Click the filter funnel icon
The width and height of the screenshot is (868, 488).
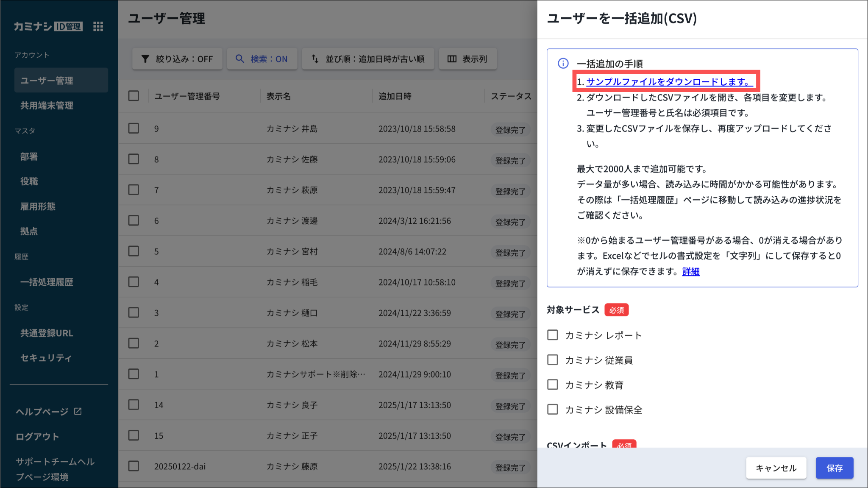tap(145, 59)
